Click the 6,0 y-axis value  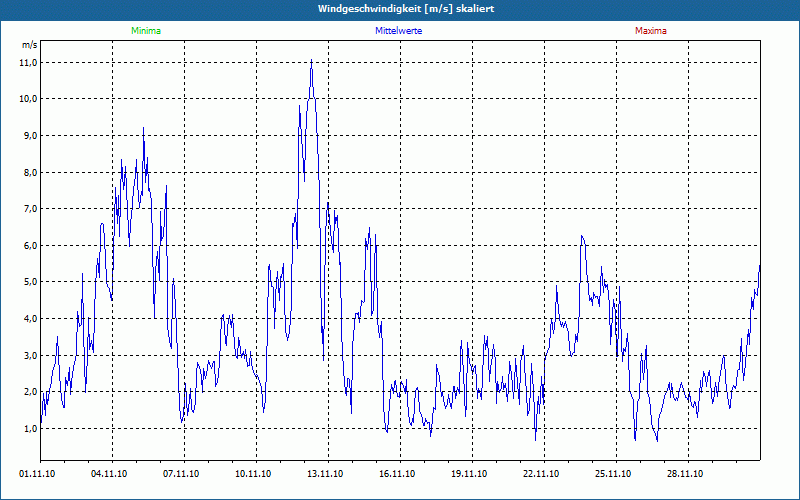(30, 245)
